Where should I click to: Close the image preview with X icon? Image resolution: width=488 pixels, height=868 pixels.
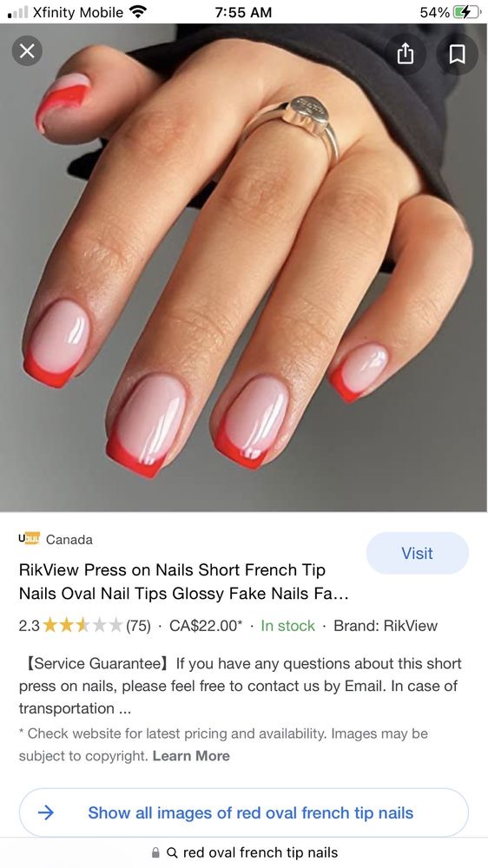pos(27,51)
